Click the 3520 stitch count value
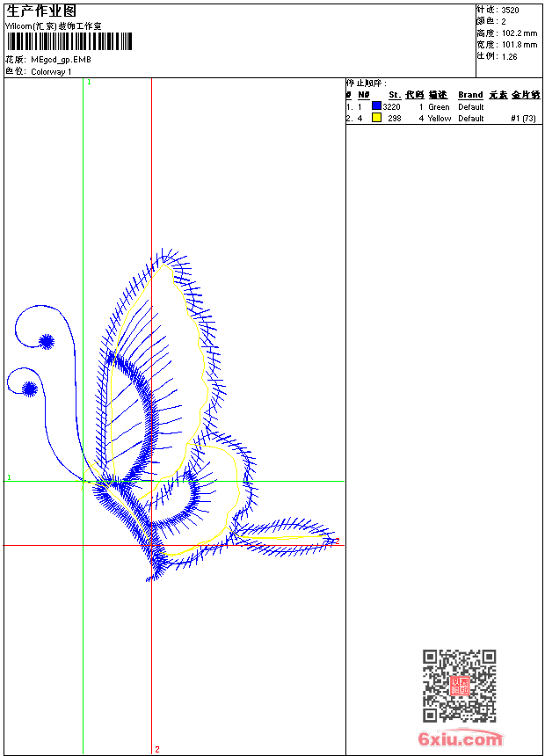 pos(510,10)
